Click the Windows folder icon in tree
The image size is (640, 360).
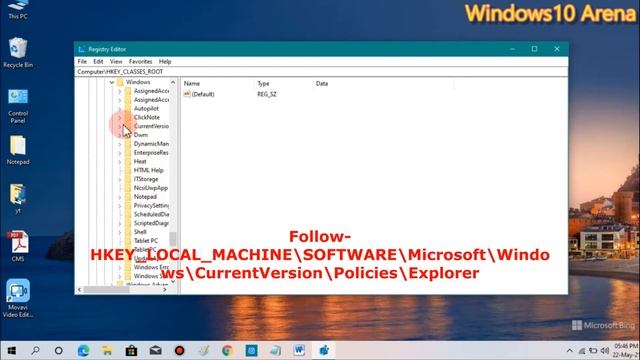[120, 82]
